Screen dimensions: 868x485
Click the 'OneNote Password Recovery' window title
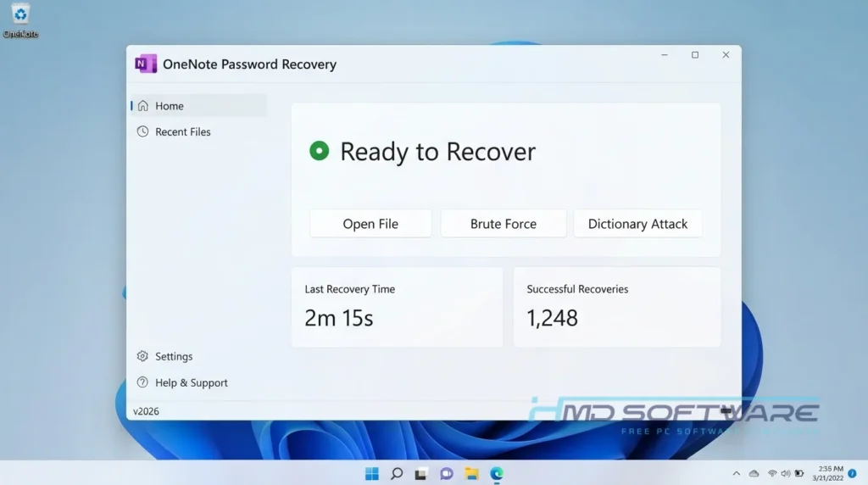point(250,64)
